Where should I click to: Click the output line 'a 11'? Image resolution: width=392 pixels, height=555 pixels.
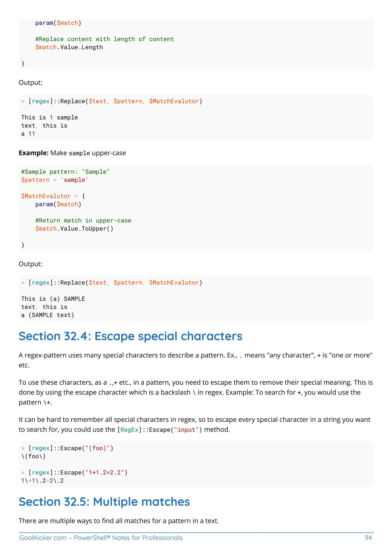(28, 134)
